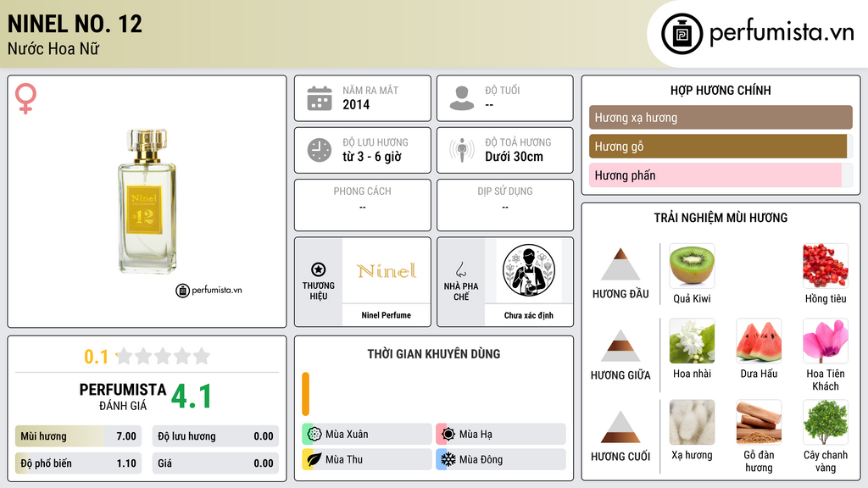Click the Hương giữa pyramid icon

(620, 346)
